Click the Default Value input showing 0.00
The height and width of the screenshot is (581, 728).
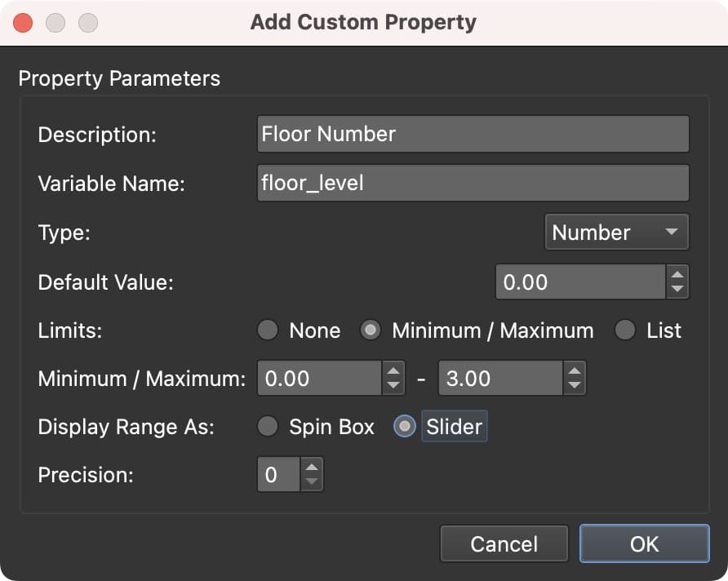tap(581, 282)
